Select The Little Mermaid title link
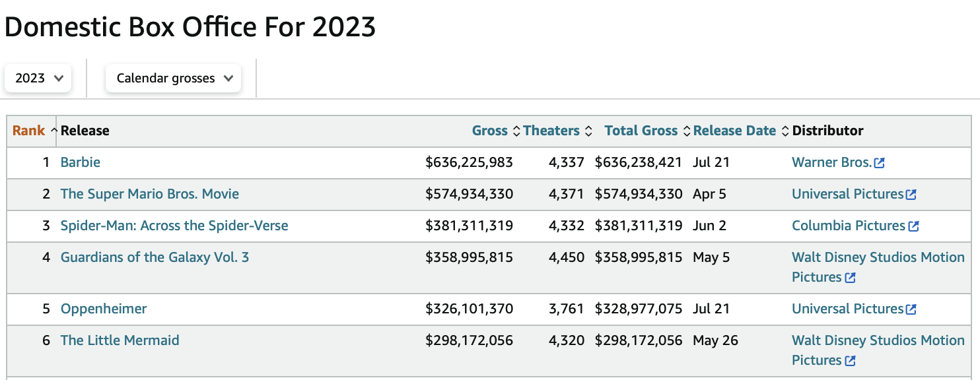 click(x=120, y=340)
